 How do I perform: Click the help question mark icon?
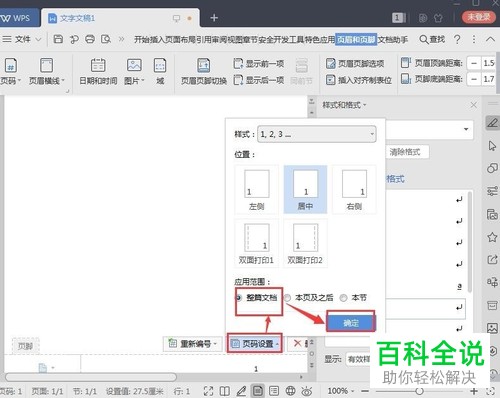point(457,39)
